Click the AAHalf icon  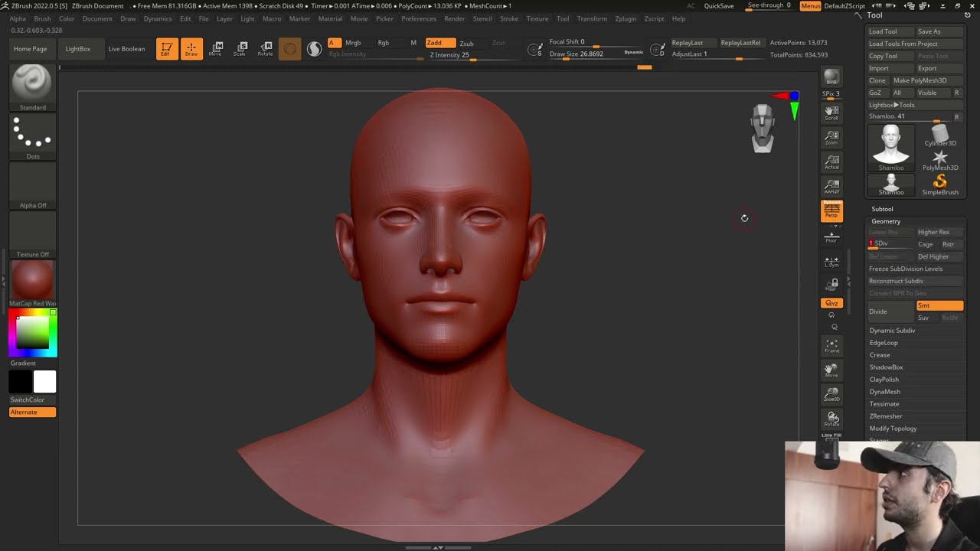[x=831, y=187]
